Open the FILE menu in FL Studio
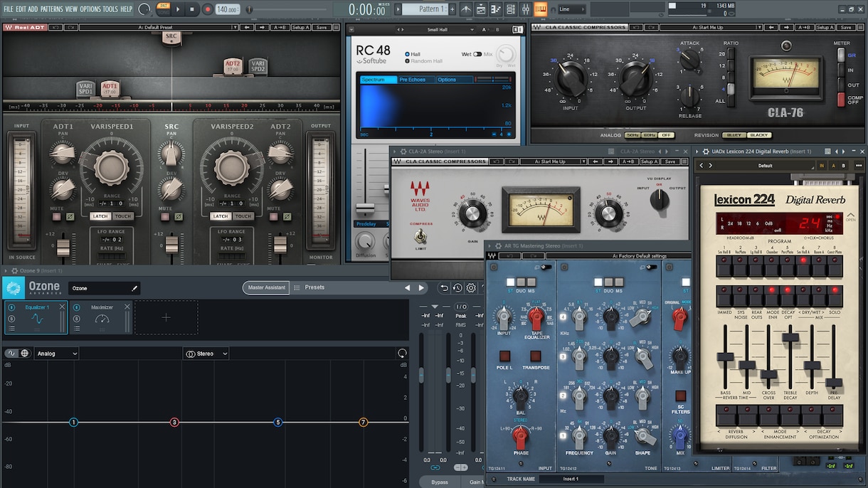This screenshot has width=868, height=488. 9,9
